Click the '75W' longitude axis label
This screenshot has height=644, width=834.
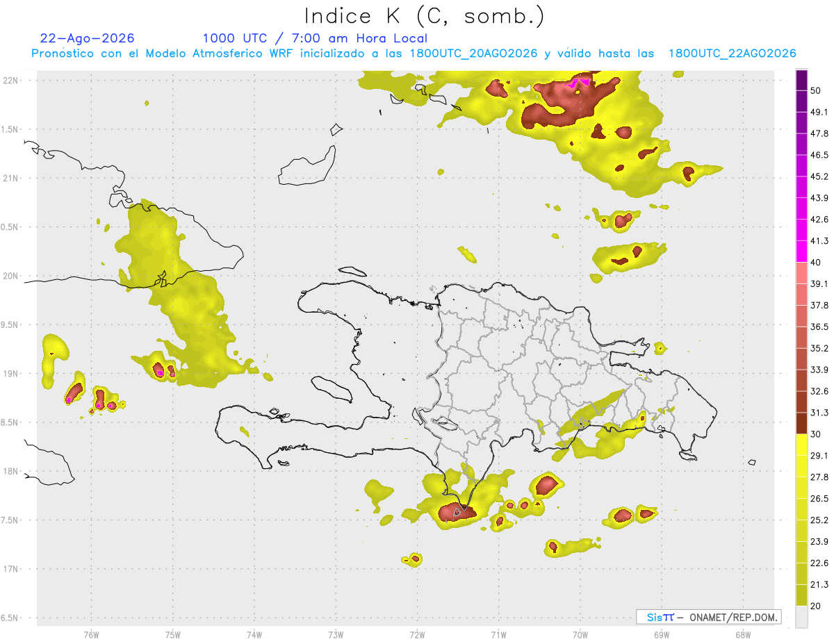click(173, 634)
